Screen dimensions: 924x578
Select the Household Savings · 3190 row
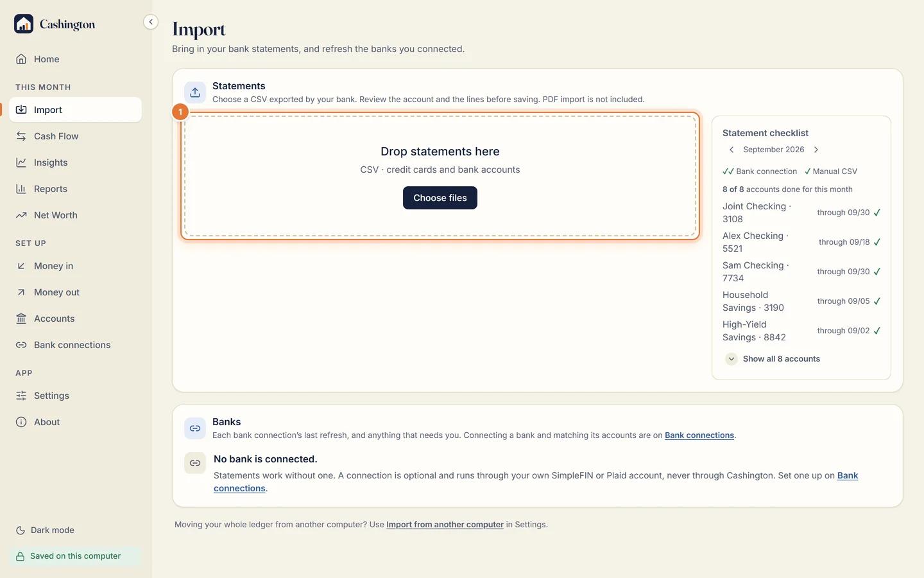tap(801, 301)
